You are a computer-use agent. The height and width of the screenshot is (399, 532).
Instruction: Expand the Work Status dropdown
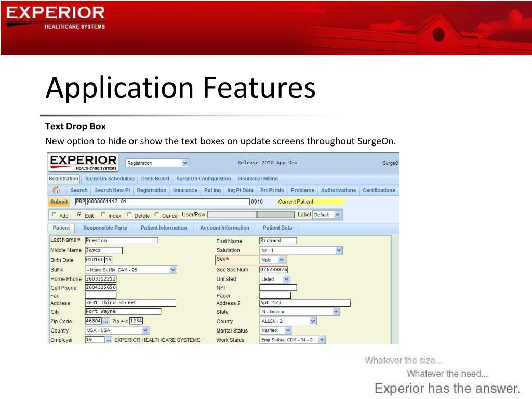pos(292,340)
